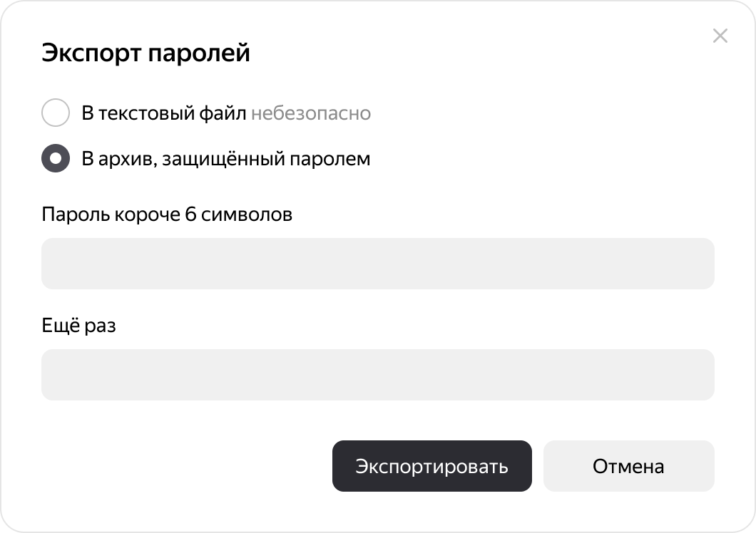The image size is (756, 533).
Task: Dismiss the dialog using the cross icon
Action: tap(720, 36)
